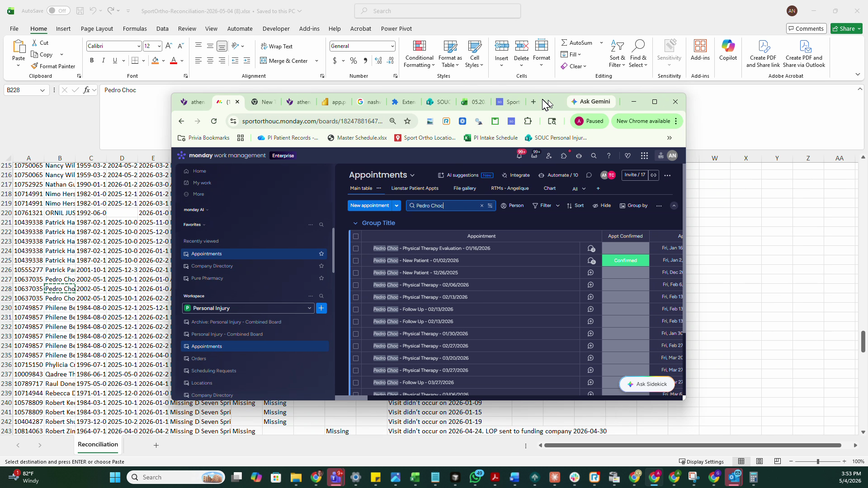Clear the Pedro Choc search text
Image resolution: width=868 pixels, height=488 pixels.
pyautogui.click(x=481, y=206)
